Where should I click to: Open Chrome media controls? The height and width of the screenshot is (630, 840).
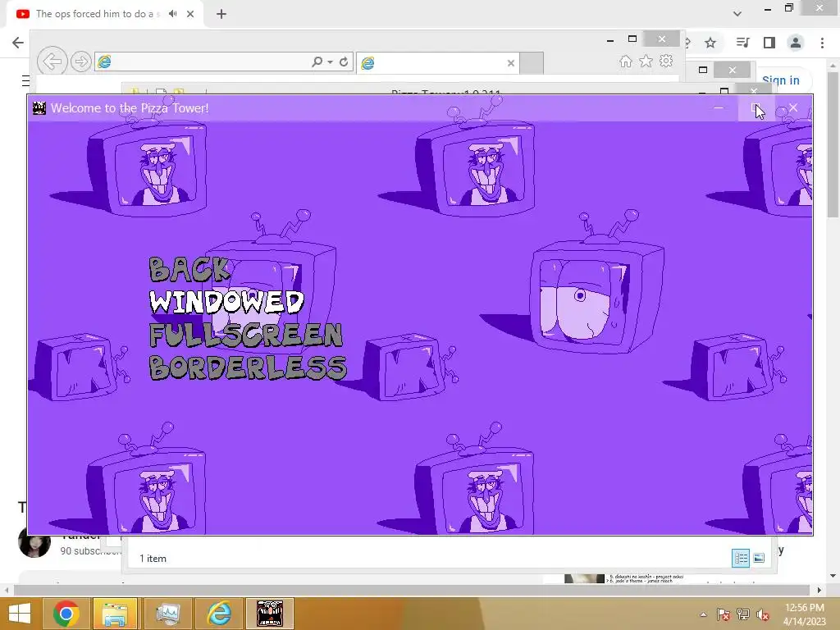pyautogui.click(x=742, y=43)
